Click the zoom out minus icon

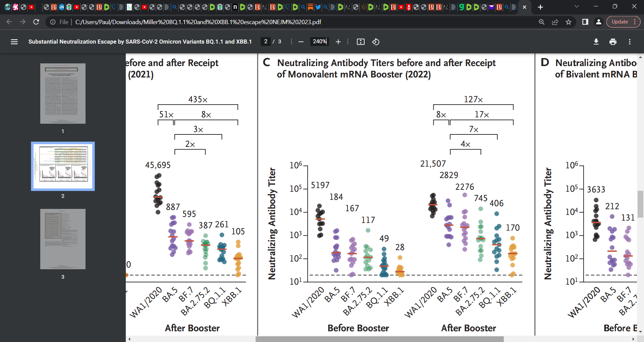301,42
